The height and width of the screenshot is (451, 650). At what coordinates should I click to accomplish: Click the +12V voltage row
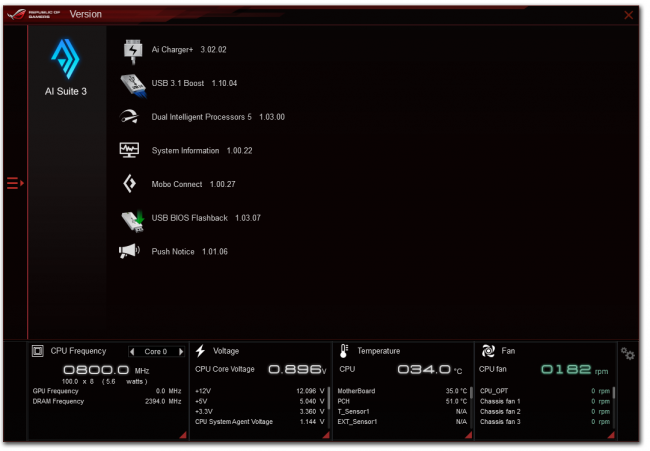[x=260, y=391]
